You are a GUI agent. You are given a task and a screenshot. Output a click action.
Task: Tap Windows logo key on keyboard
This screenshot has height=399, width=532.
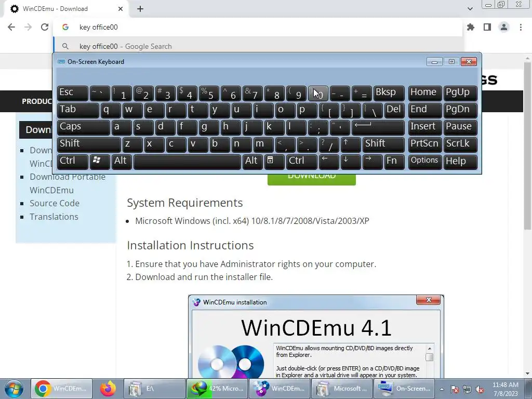pos(100,161)
